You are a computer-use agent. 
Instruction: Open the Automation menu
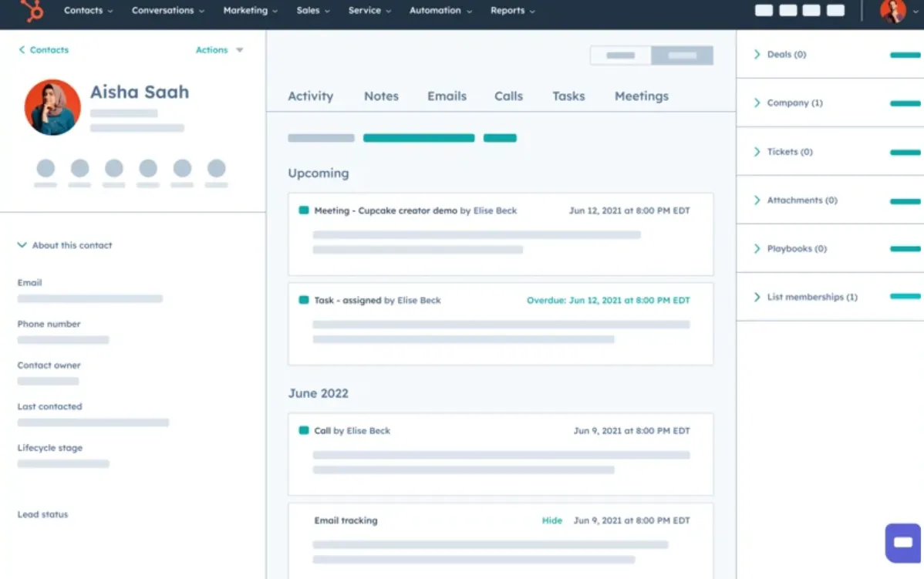440,11
